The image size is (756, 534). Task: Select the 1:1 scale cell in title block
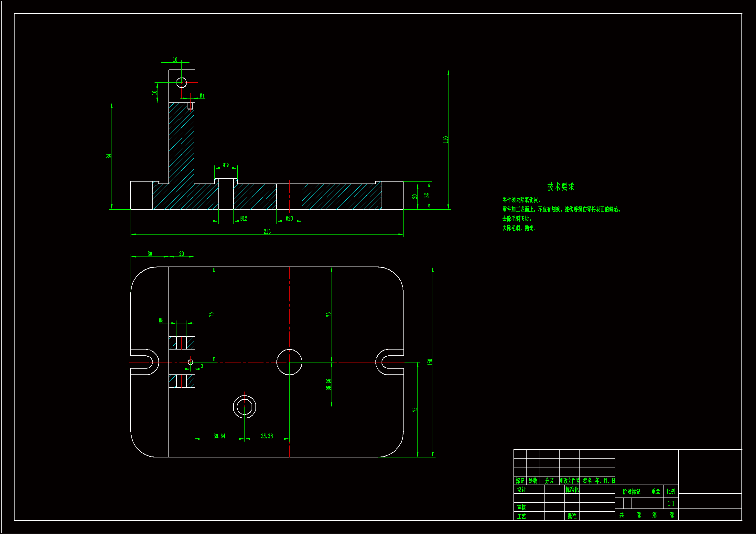(671, 503)
